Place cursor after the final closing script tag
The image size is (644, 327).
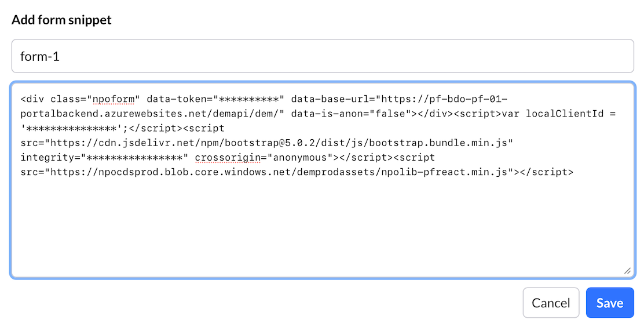point(574,172)
